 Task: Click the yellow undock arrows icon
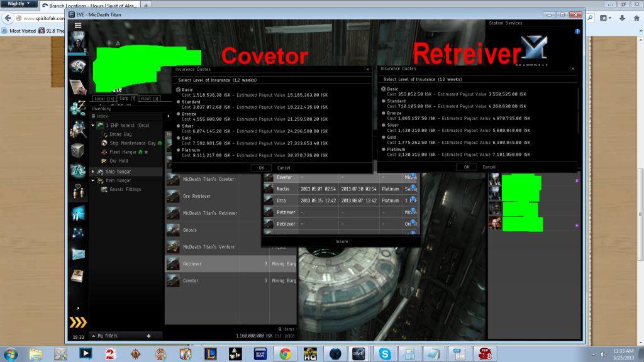point(78,322)
